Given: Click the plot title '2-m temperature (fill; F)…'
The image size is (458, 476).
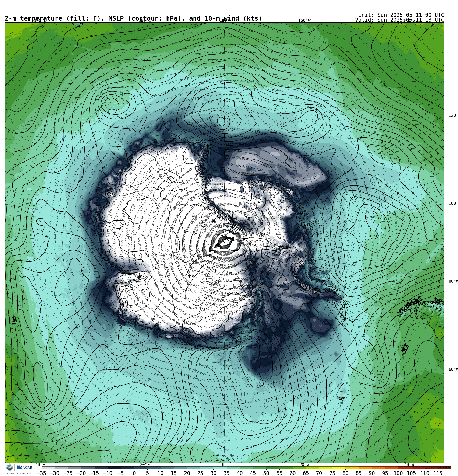Looking at the screenshot, I should (x=133, y=18).
